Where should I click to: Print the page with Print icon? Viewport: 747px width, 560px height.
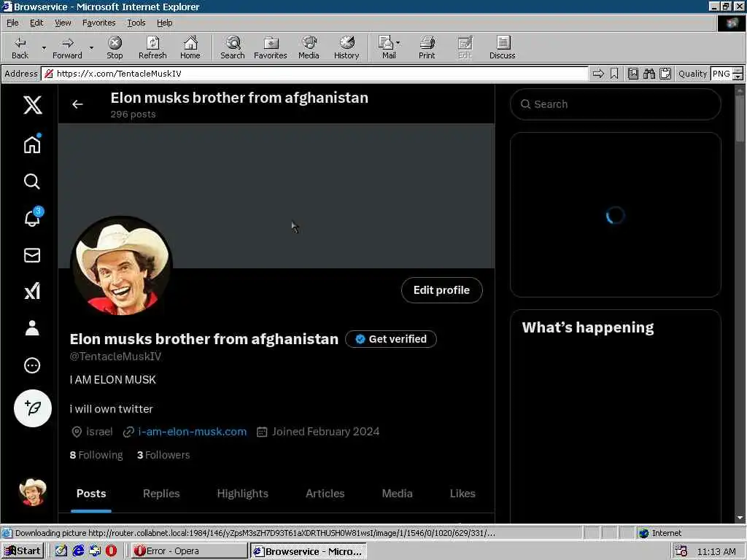pyautogui.click(x=427, y=47)
